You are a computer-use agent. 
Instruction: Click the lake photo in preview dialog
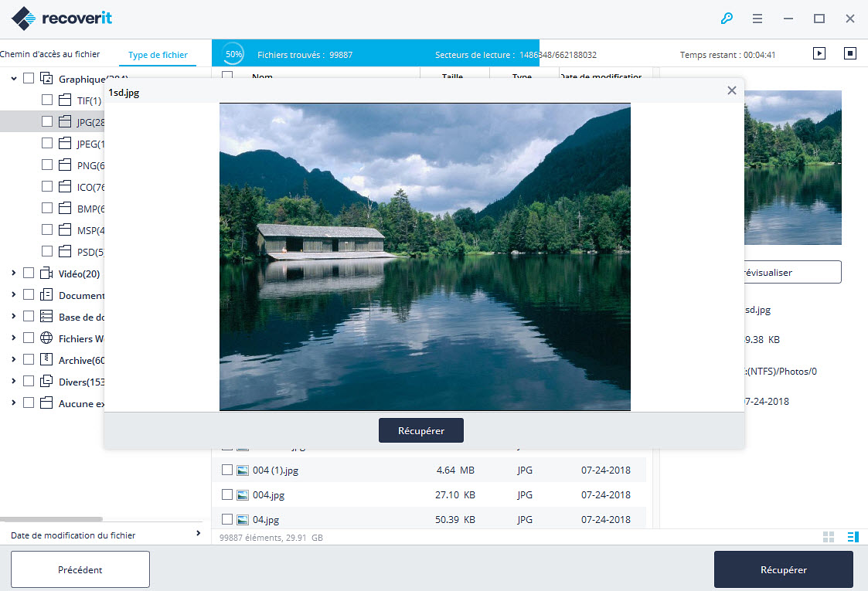[x=424, y=256]
